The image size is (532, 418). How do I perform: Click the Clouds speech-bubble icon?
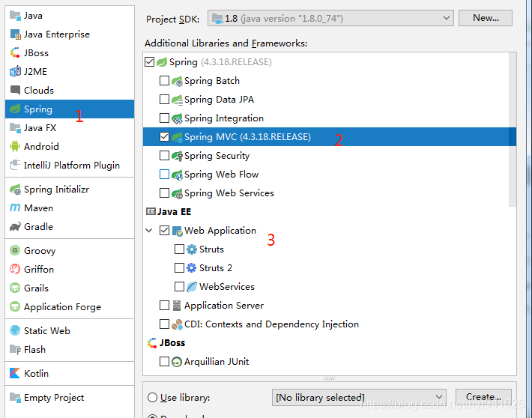tap(15, 90)
